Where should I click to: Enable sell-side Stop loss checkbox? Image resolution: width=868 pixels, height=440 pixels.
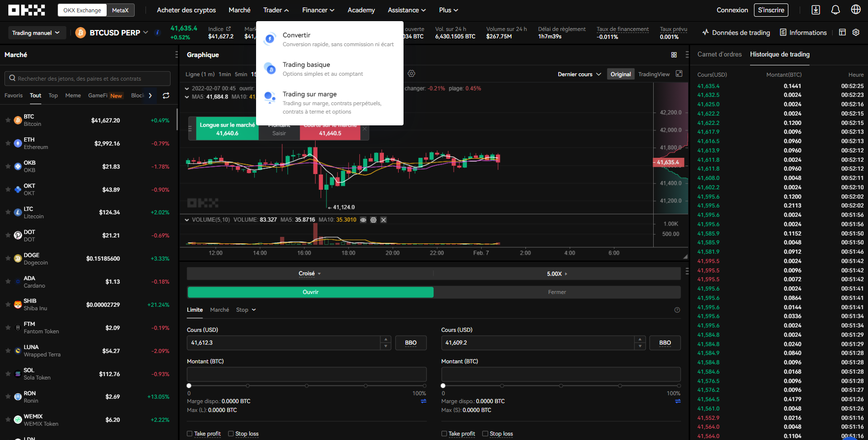pyautogui.click(x=485, y=434)
